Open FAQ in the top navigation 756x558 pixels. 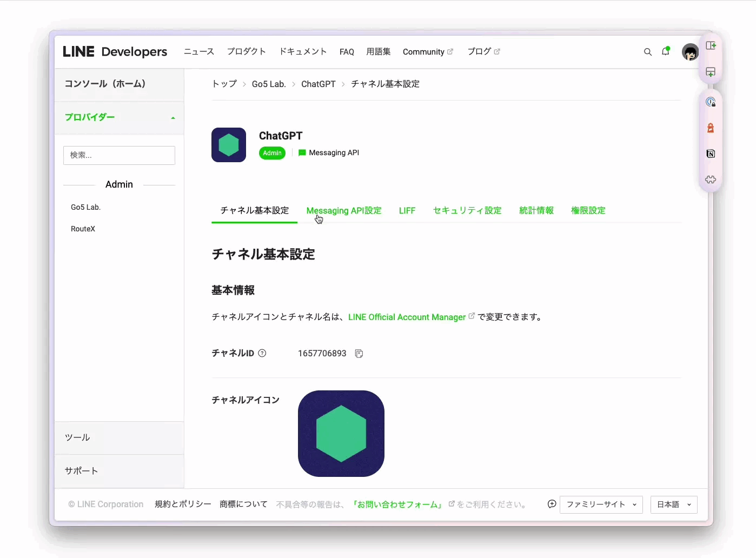click(x=347, y=52)
